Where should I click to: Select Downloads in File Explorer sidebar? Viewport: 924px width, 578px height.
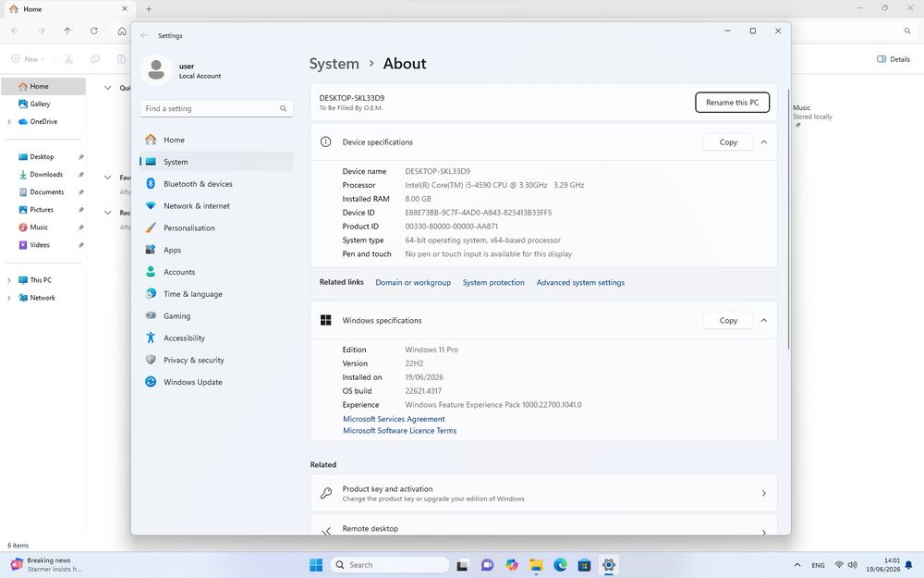(44, 175)
